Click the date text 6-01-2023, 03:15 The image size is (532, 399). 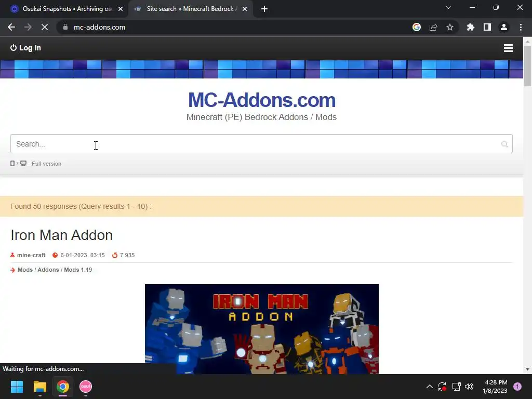[83, 255]
